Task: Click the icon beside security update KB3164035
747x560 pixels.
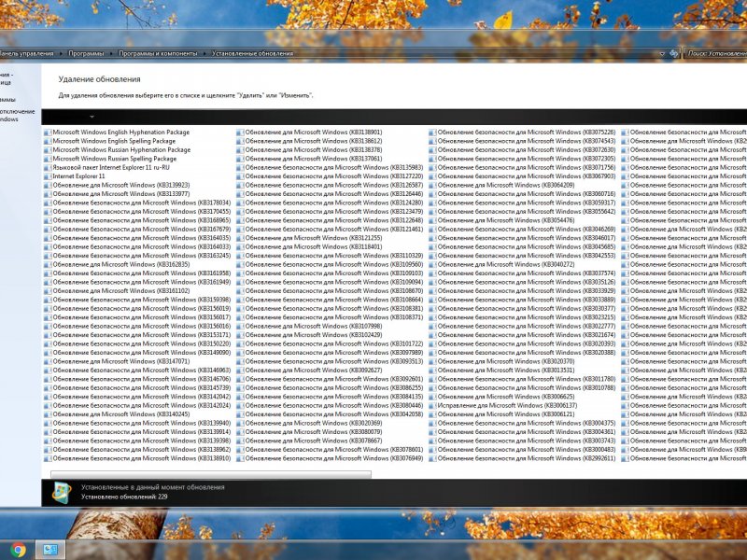Action: 48,238
